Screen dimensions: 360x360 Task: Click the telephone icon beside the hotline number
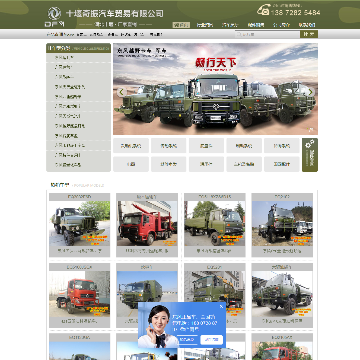point(263,10)
